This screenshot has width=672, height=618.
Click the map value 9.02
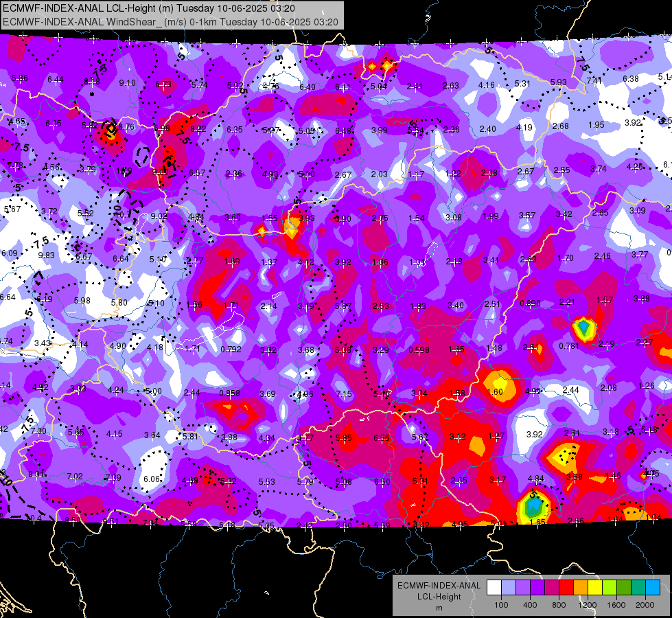[159, 216]
